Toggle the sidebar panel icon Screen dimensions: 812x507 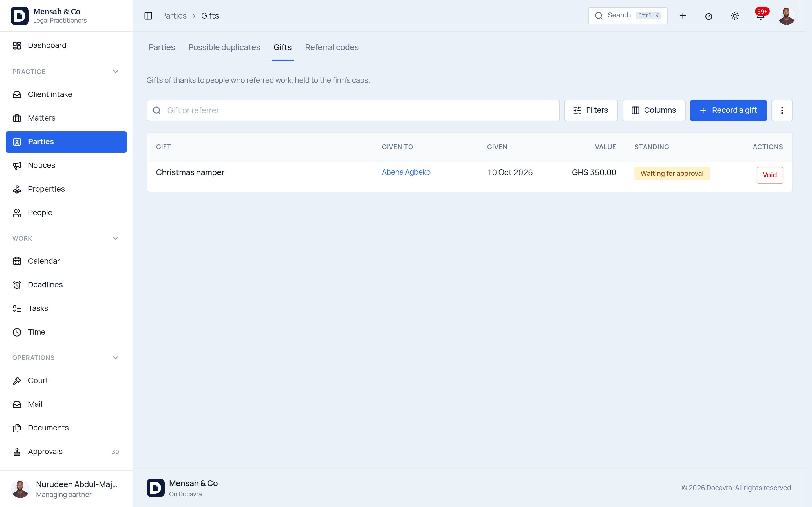(148, 16)
